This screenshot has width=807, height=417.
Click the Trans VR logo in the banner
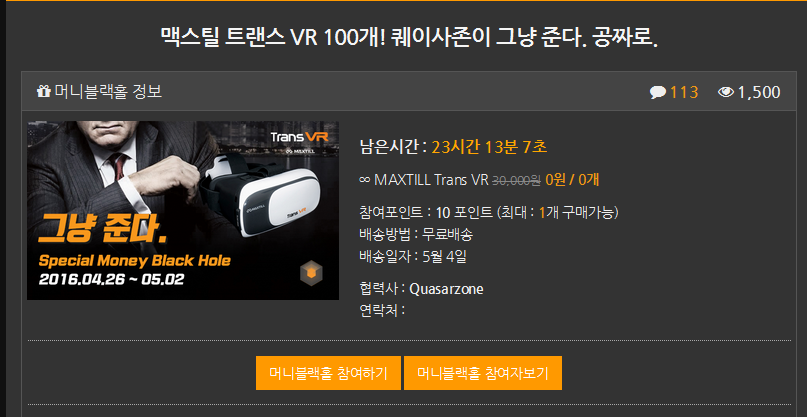[299, 137]
